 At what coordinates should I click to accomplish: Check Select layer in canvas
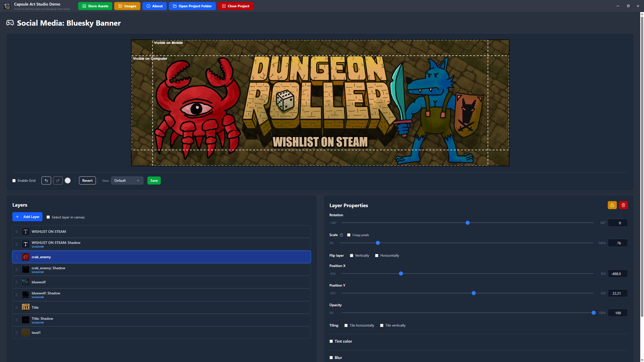point(48,217)
